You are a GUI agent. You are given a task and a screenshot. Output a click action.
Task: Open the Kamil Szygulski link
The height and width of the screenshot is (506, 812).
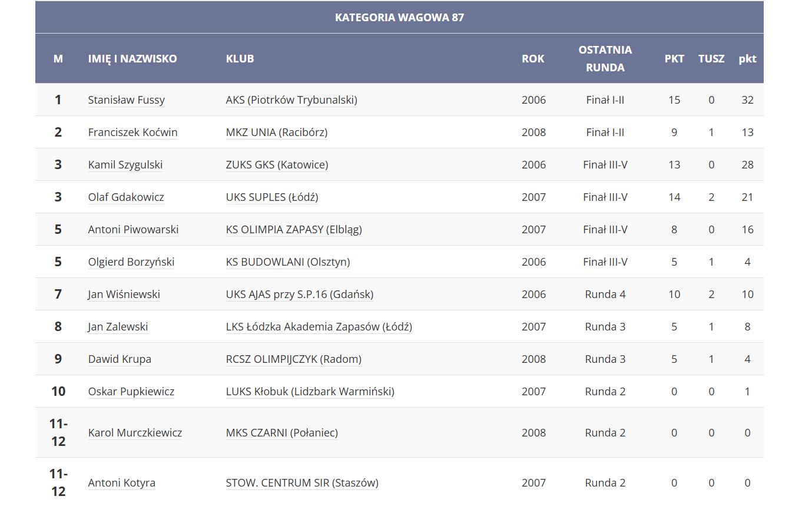click(125, 165)
